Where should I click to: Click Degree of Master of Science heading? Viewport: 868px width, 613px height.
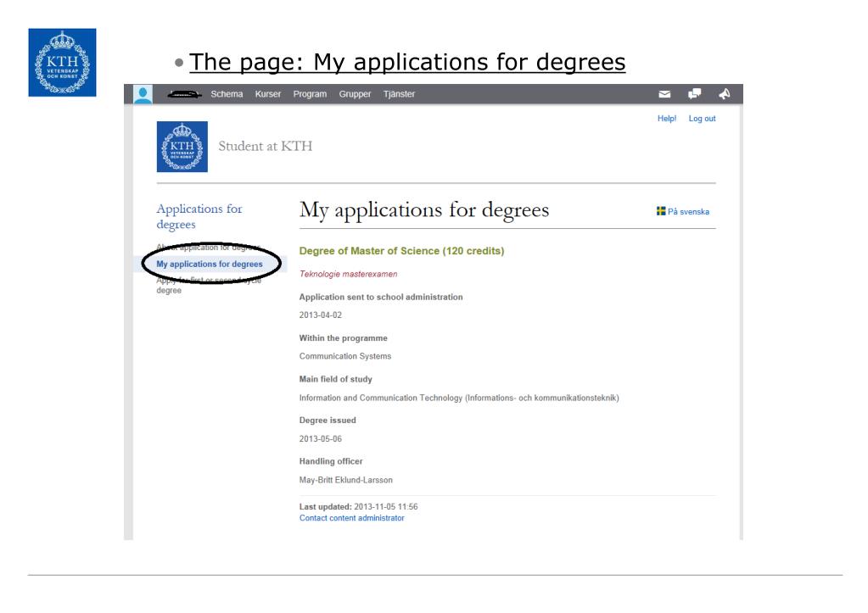point(401,251)
